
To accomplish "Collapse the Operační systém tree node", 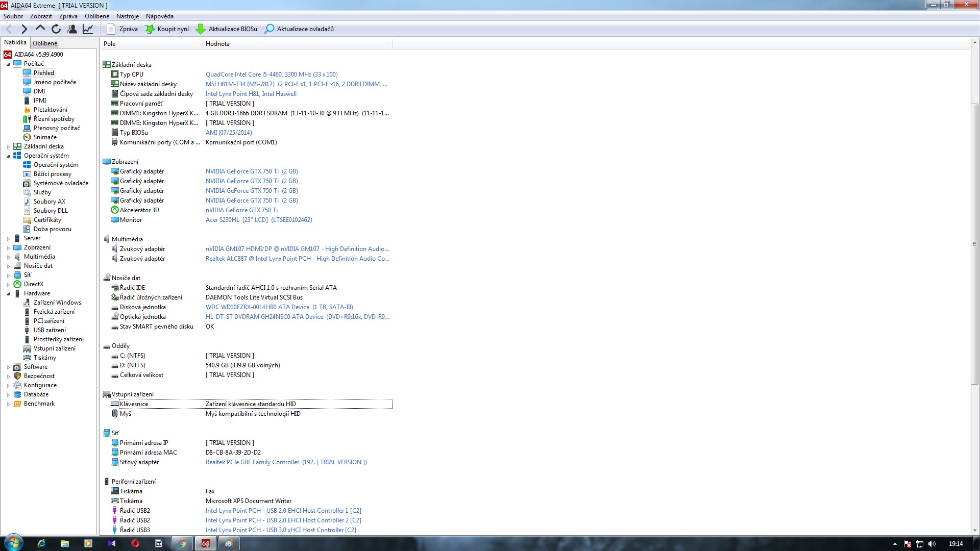I will [x=8, y=156].
